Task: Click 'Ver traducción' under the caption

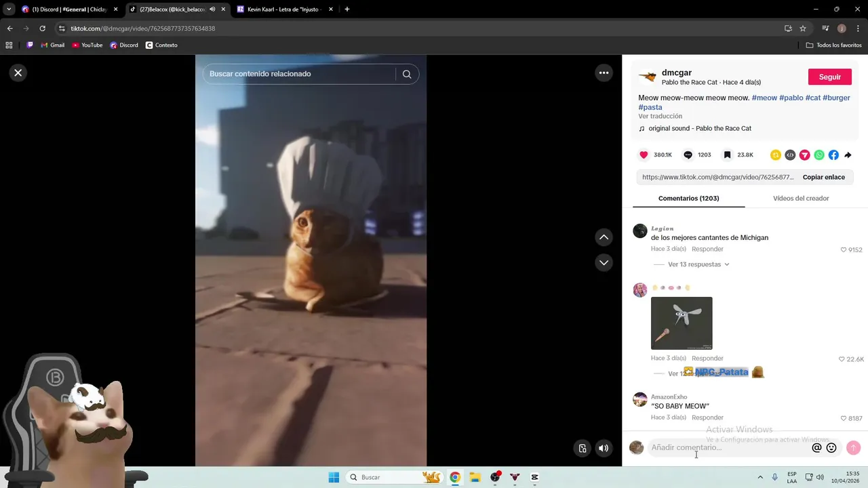Action: point(660,117)
